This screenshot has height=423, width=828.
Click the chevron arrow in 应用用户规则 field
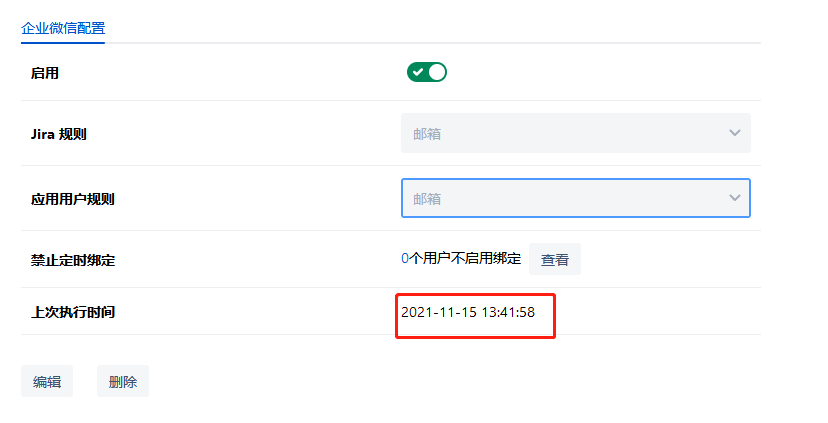click(x=735, y=198)
